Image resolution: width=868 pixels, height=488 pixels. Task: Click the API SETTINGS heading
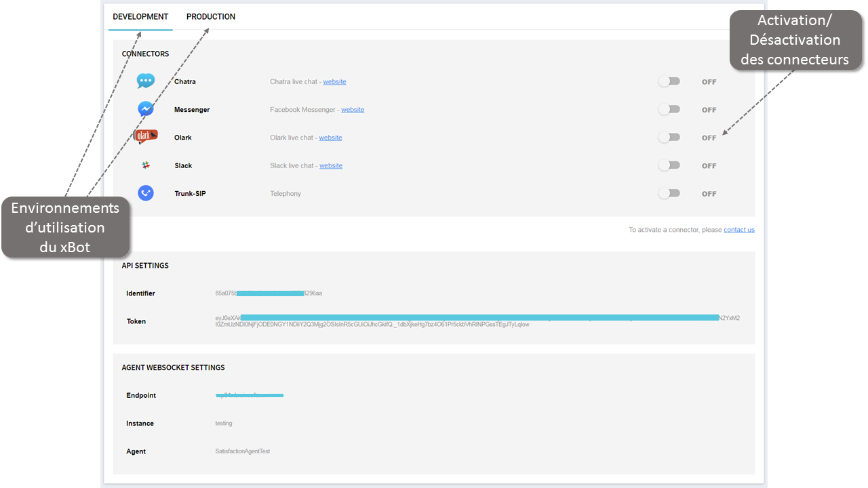pos(145,266)
